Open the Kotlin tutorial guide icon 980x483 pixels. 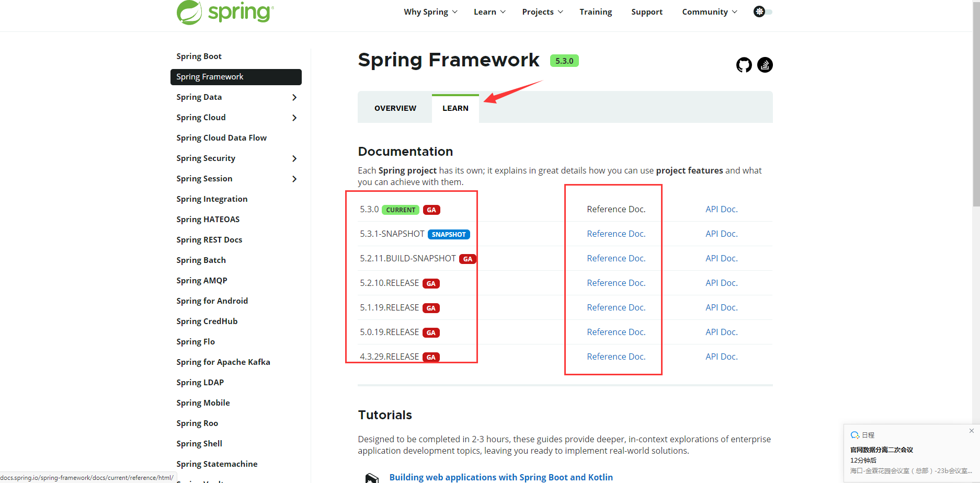pyautogui.click(x=372, y=478)
